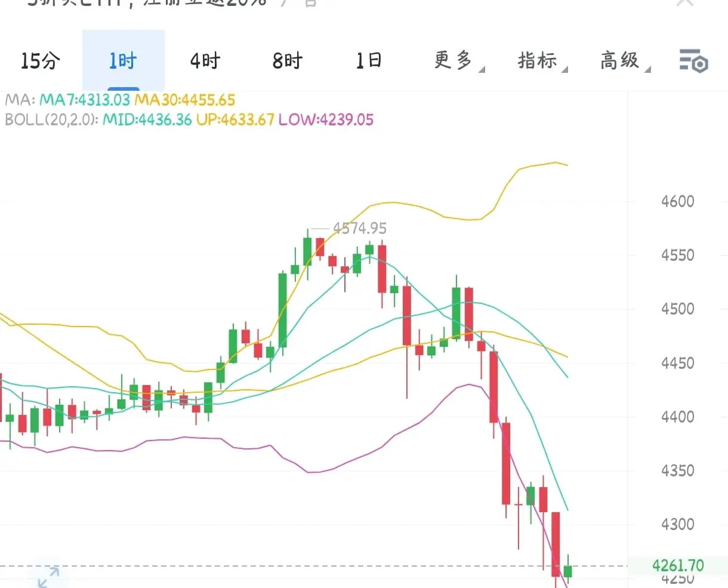The width and height of the screenshot is (728, 588).
Task: Tap the fullscreen expand arrows icon
Action: tap(48, 577)
